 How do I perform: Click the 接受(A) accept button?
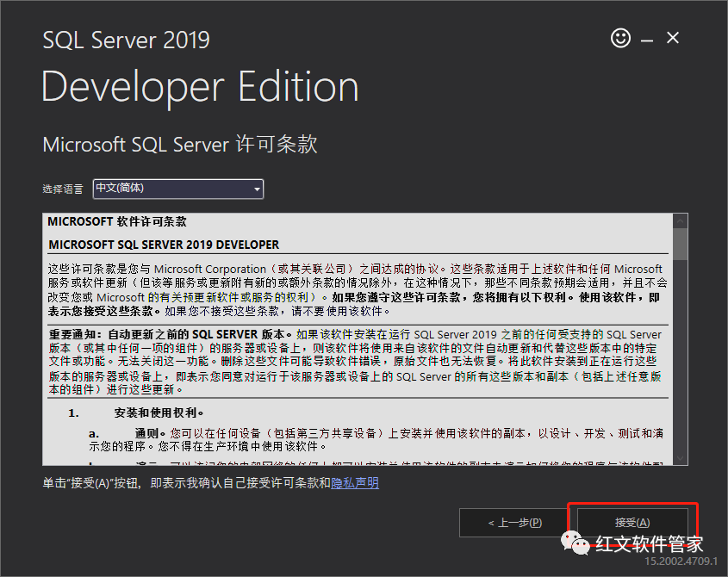coord(632,523)
